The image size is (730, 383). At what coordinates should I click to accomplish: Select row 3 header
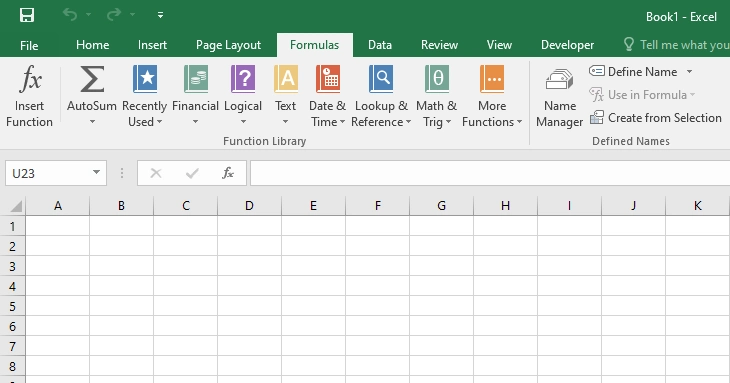pyautogui.click(x=13, y=266)
